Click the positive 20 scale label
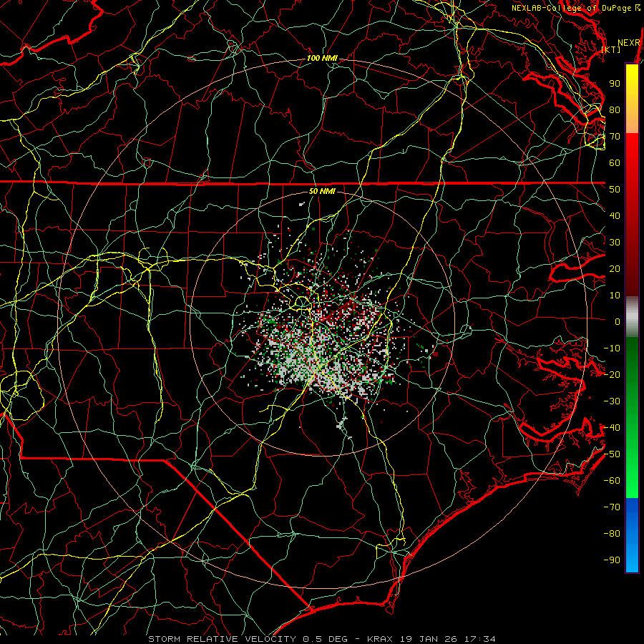The image size is (644, 644). coord(615,268)
